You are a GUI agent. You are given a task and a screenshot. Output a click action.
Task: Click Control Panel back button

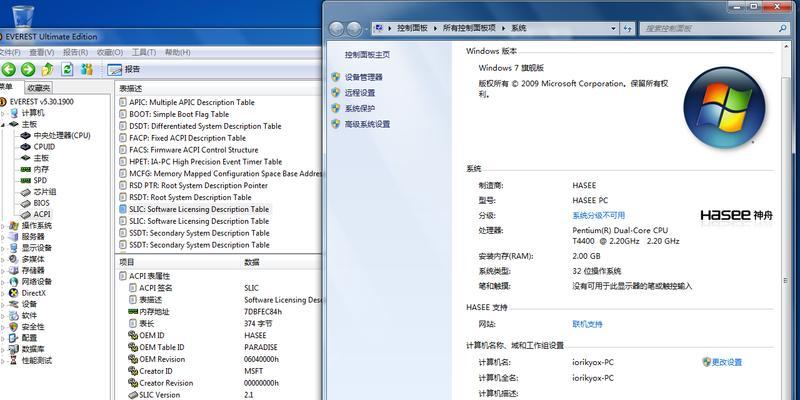(336, 29)
